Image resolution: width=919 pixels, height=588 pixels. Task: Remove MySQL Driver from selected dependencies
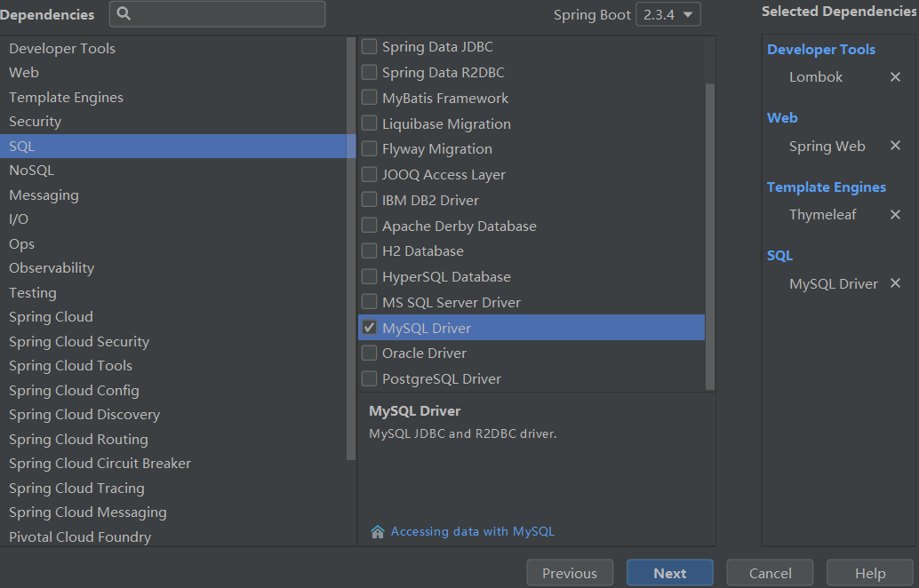pos(895,282)
